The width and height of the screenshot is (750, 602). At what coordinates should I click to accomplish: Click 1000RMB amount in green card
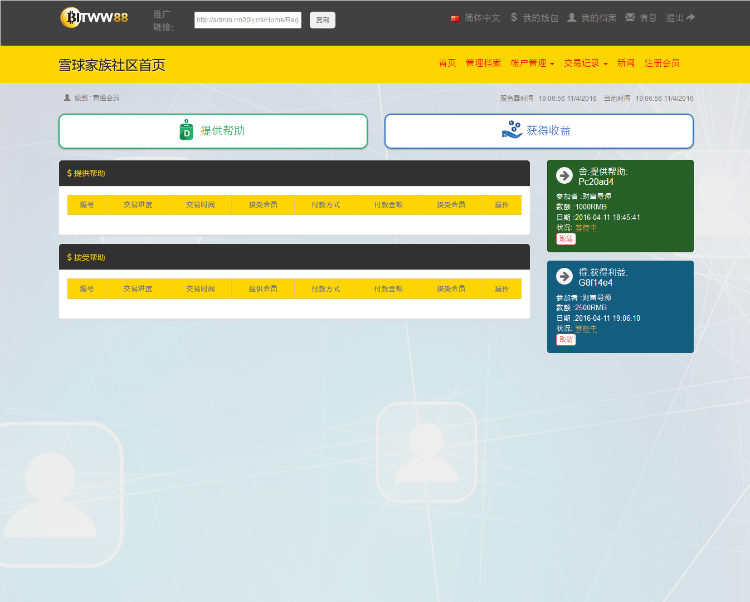[x=591, y=207]
